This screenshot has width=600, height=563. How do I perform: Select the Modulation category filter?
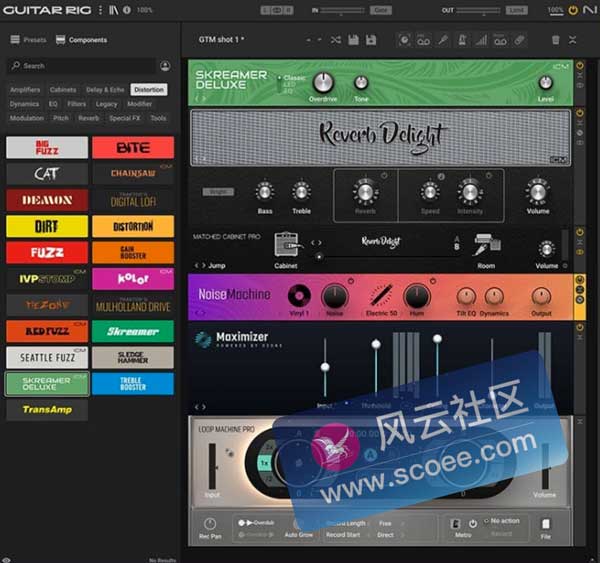(x=27, y=118)
